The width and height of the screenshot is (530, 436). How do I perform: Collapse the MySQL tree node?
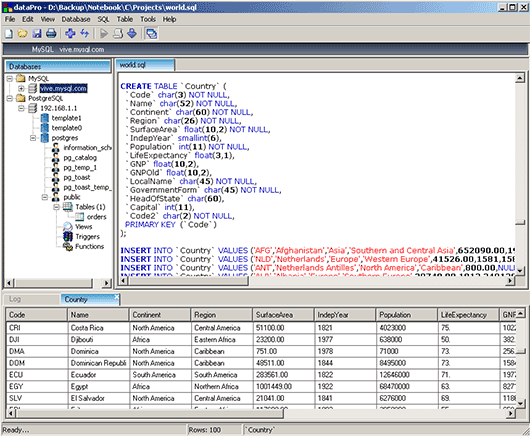(9, 78)
